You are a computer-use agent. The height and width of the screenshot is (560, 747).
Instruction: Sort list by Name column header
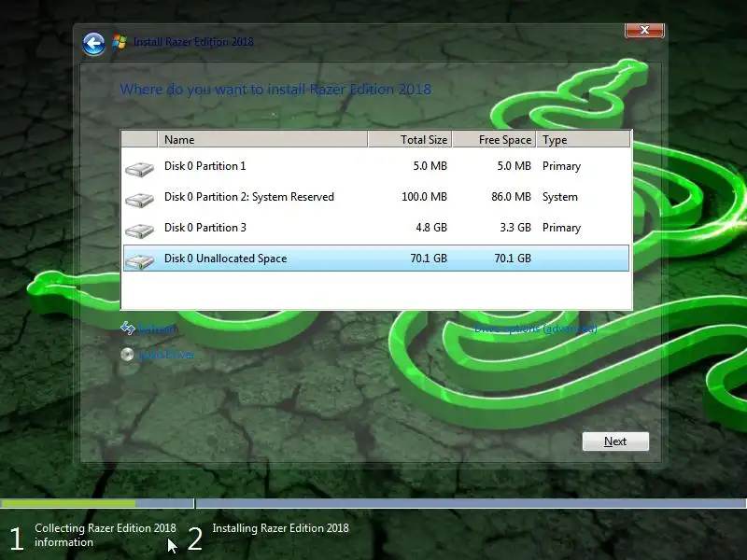(x=262, y=139)
